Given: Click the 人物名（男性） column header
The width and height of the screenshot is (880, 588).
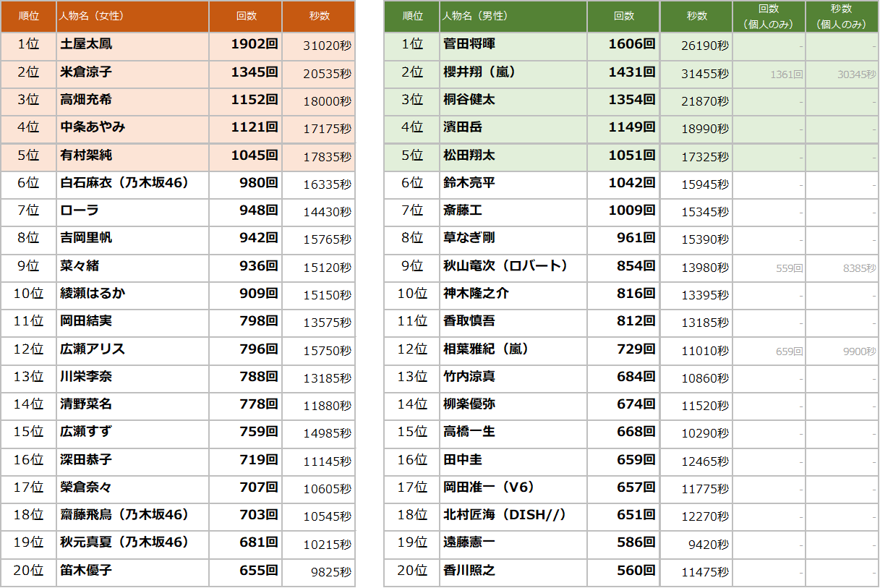Looking at the screenshot, I should coord(513,16).
